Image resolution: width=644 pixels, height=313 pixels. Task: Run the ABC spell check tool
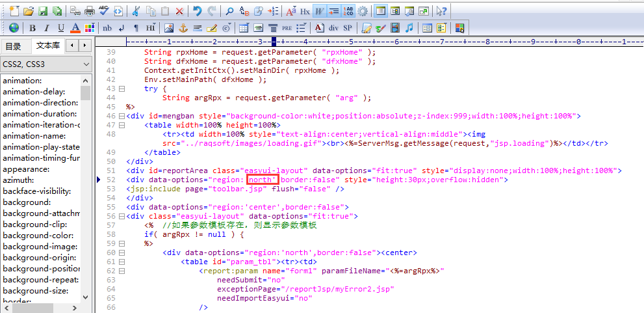[x=104, y=11]
